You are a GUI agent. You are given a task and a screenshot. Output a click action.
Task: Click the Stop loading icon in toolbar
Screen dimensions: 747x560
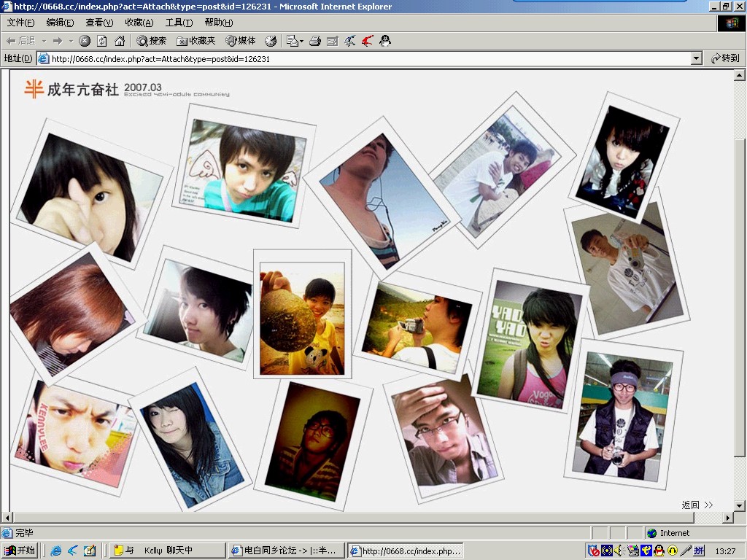click(85, 41)
